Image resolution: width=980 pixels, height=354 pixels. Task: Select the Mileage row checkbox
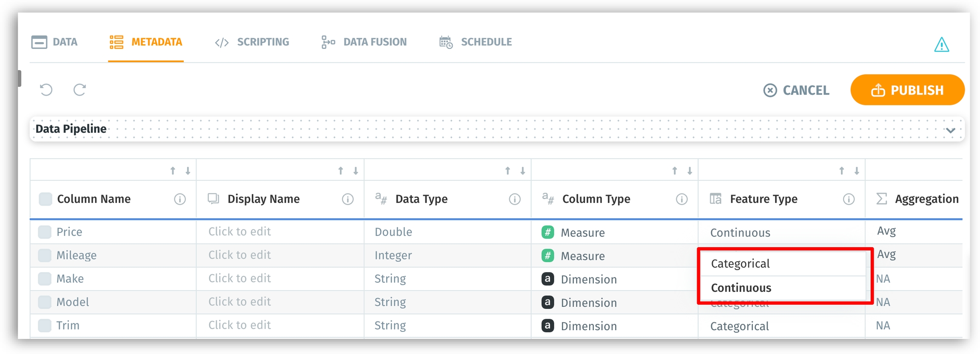click(x=45, y=255)
